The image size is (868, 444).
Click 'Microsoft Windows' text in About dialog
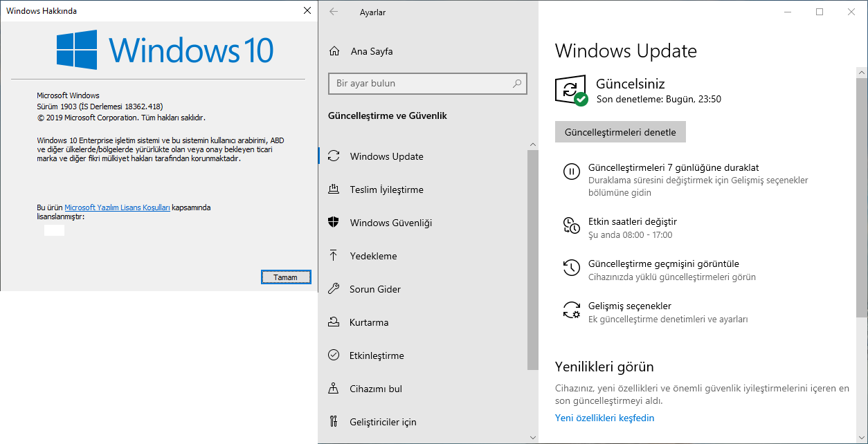(x=68, y=95)
